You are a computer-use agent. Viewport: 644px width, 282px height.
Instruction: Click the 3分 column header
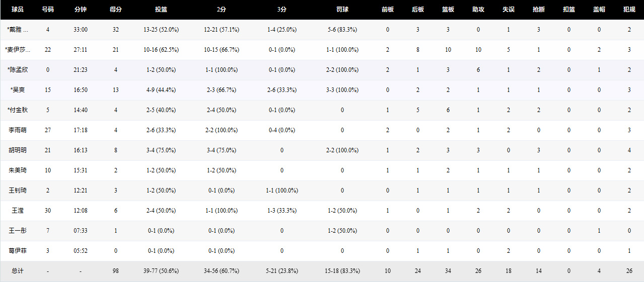[282, 10]
